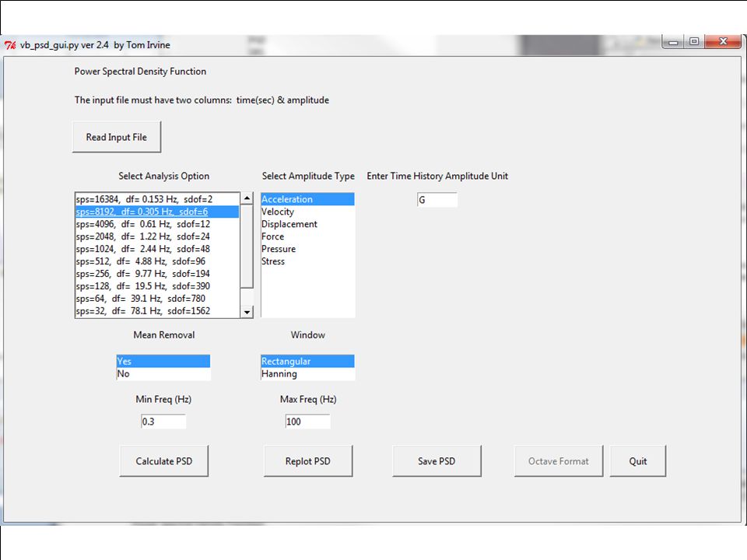Choose Hanning window
Screen dimensions: 747x560
[x=308, y=373]
